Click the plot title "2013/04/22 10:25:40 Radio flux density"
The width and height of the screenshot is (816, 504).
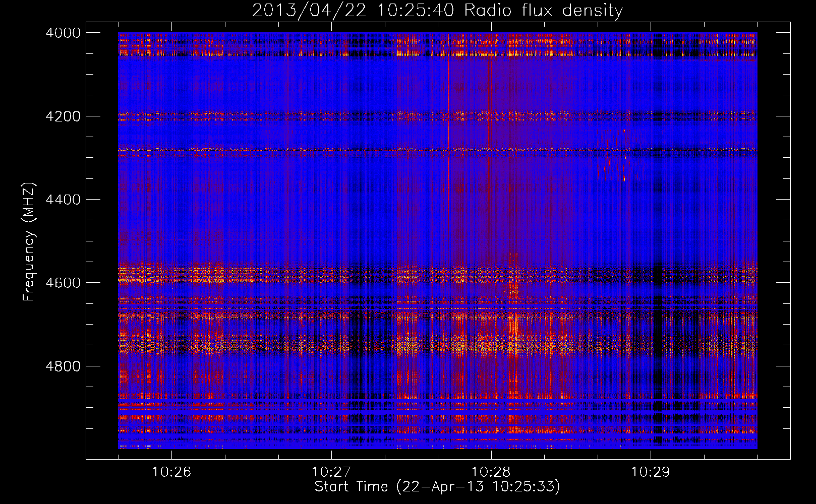(437, 10)
